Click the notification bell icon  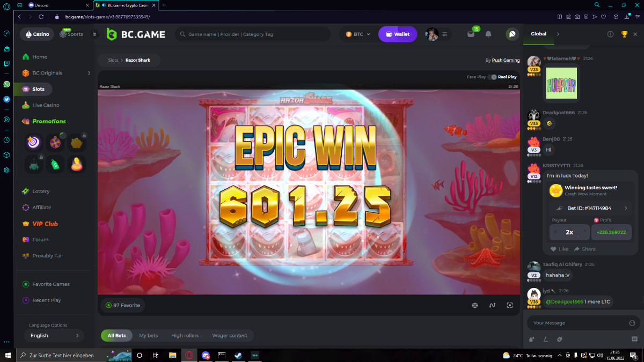pyautogui.click(x=488, y=34)
